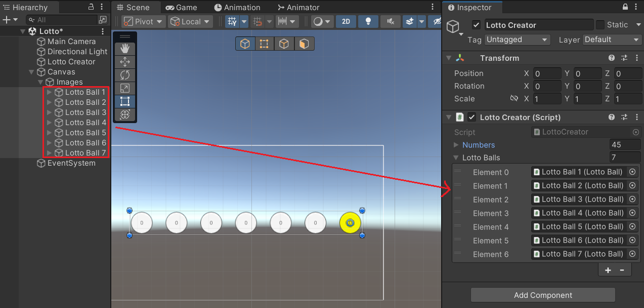The width and height of the screenshot is (644, 308).
Task: Click Position X field
Action: tap(547, 73)
